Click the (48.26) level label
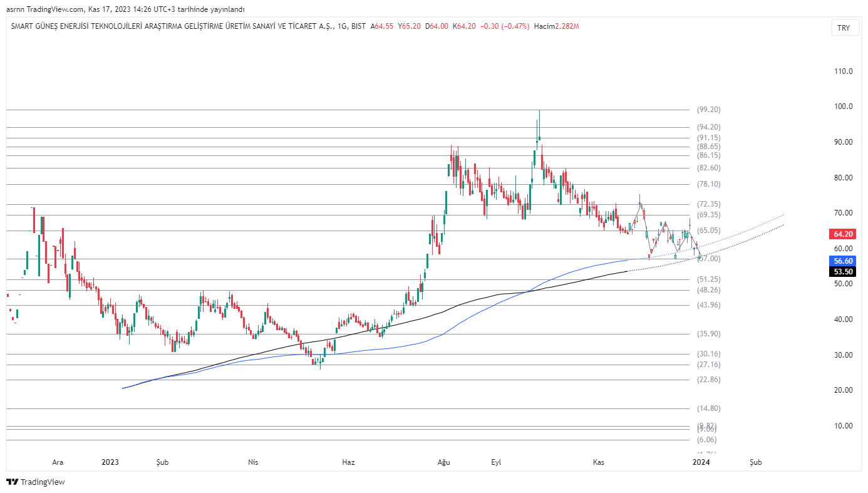The width and height of the screenshot is (868, 493). (709, 290)
